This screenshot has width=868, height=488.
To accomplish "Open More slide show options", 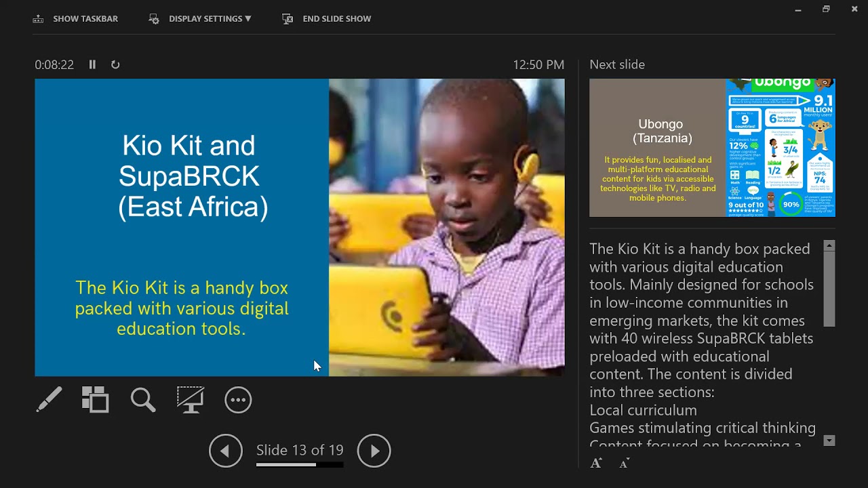I will tap(238, 400).
